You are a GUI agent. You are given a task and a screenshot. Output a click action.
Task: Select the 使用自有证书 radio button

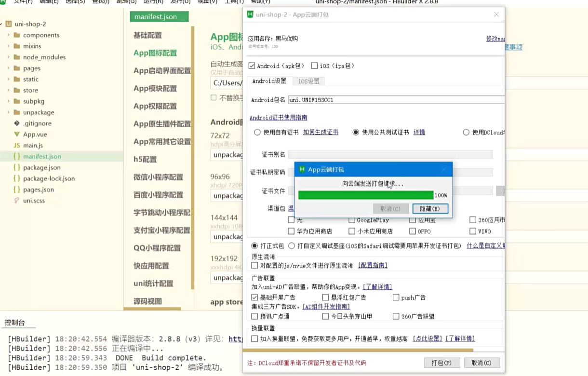pos(257,132)
